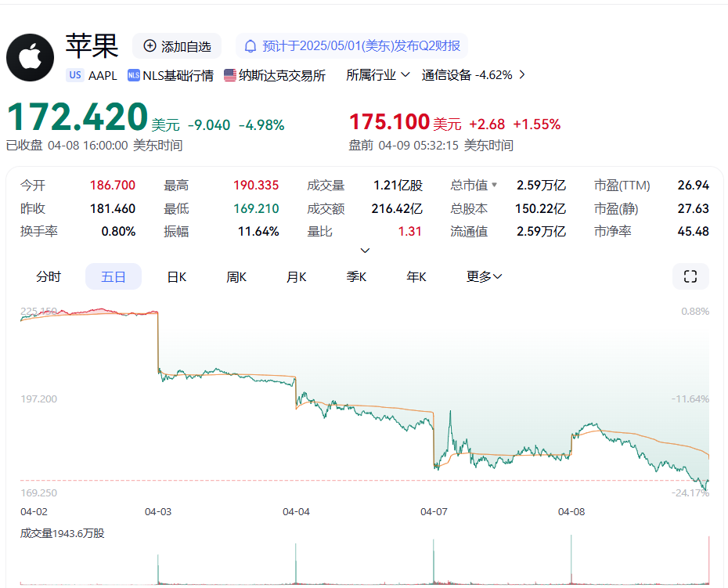Click the 今开 value 186.700
728x588 pixels.
point(113,186)
